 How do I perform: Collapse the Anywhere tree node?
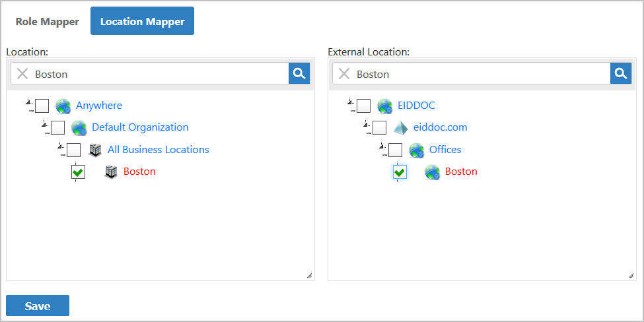pos(28,103)
